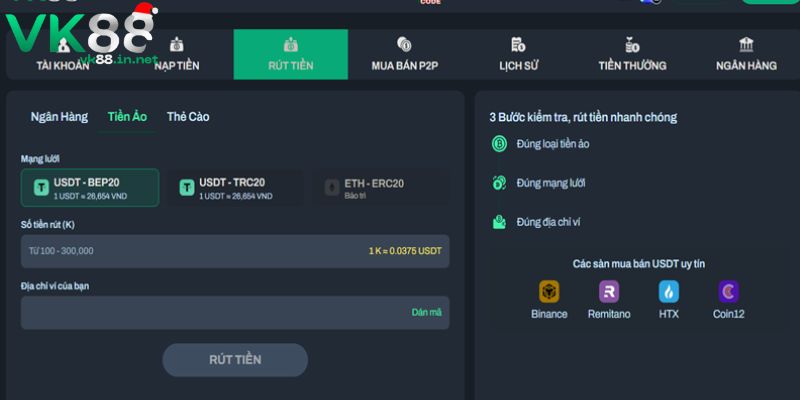Viewport: 800px width, 400px height.
Task: Select the USDT - TRC20 network
Action: [235, 187]
